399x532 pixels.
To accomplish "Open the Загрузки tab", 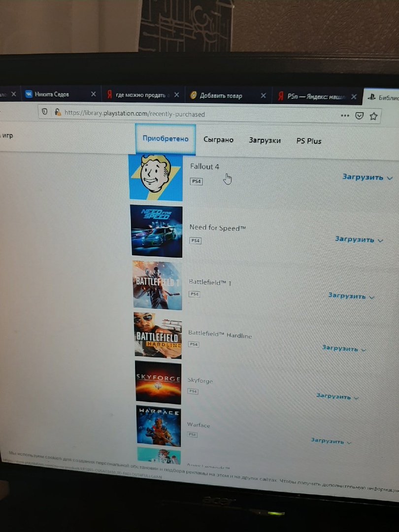I will click(x=265, y=140).
